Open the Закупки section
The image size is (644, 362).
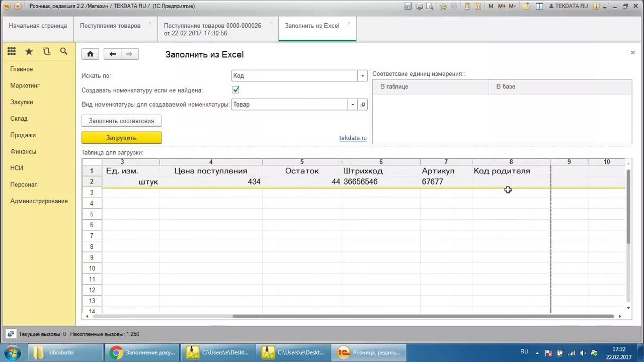22,102
